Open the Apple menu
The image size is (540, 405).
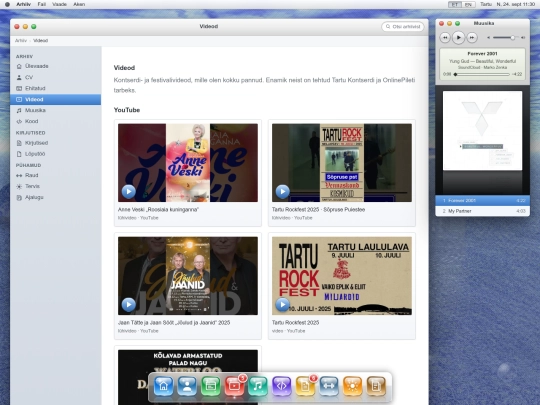(7, 4)
